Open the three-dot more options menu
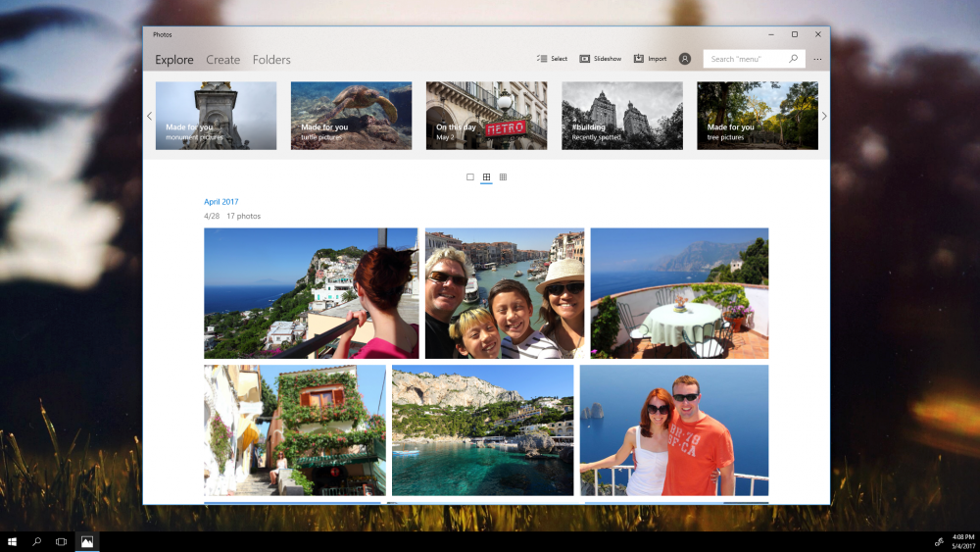Image resolution: width=980 pixels, height=552 pixels. click(817, 59)
